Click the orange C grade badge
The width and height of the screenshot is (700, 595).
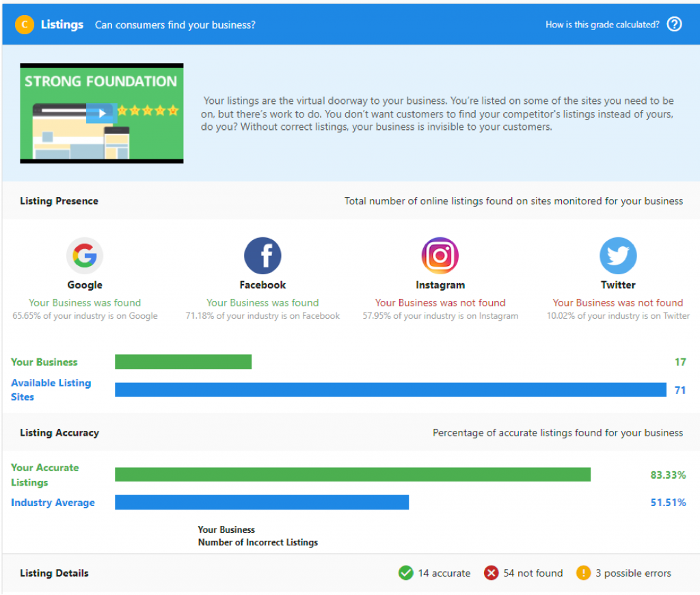pyautogui.click(x=25, y=25)
